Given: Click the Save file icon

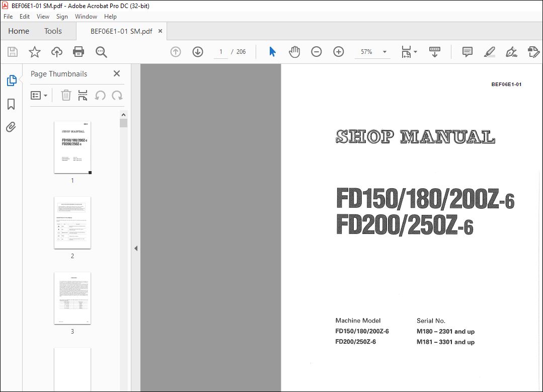Looking at the screenshot, I should (13, 52).
